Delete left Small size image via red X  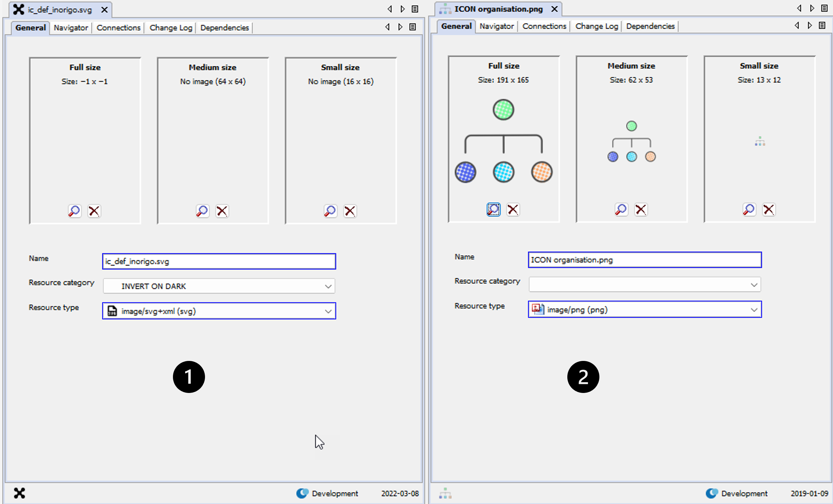coord(350,211)
